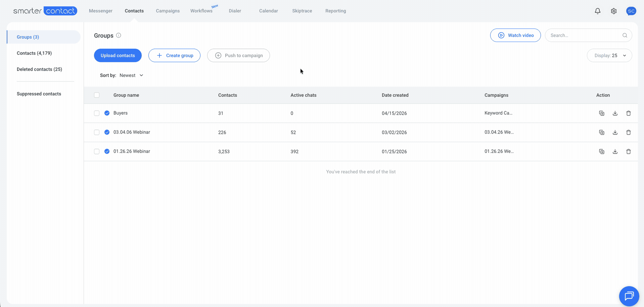The width and height of the screenshot is (644, 307).
Task: Check the Buyers group checkbox
Action: click(97, 113)
